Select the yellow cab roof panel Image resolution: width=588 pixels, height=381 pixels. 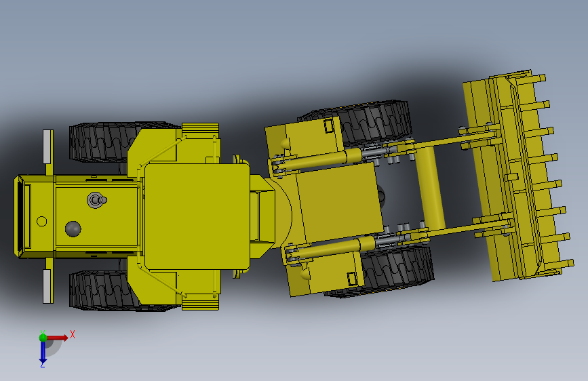coord(197,216)
